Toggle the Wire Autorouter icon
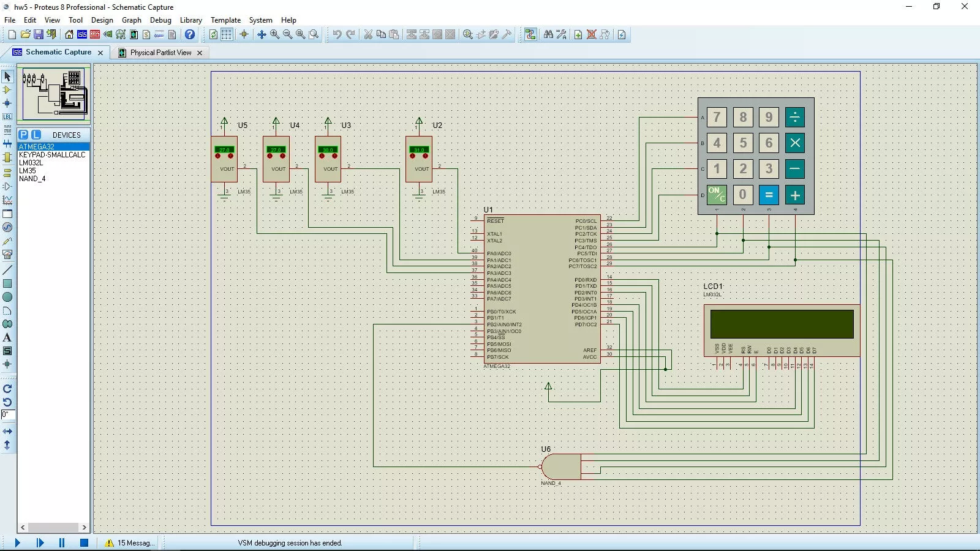 [x=530, y=34]
